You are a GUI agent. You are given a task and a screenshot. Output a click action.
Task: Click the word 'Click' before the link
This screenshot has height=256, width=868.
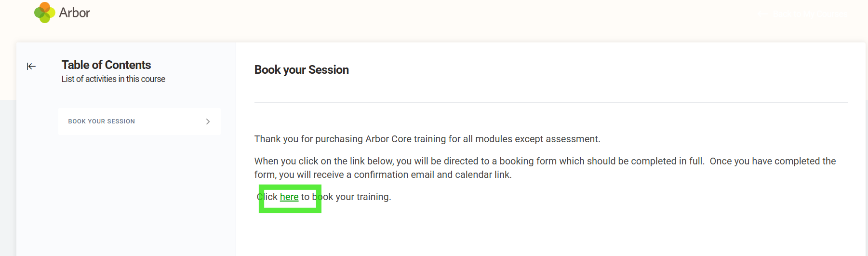coord(267,197)
